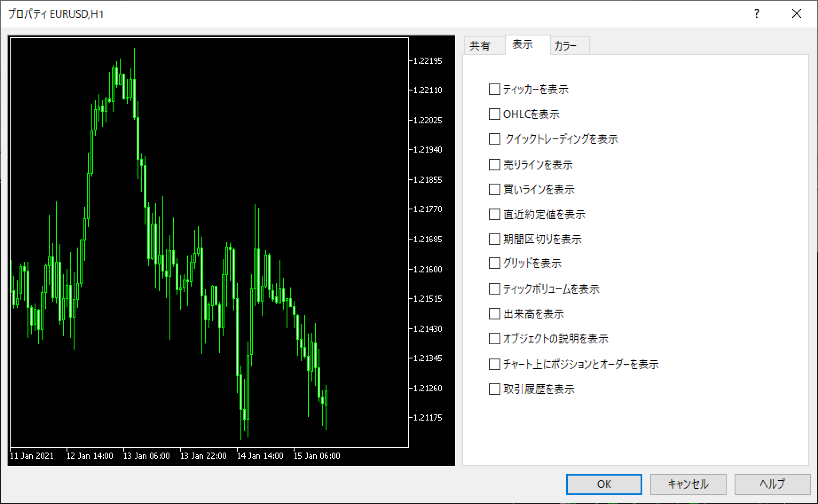Toggle 直近約定値を表示 checkbox
The image size is (818, 504).
tap(494, 215)
